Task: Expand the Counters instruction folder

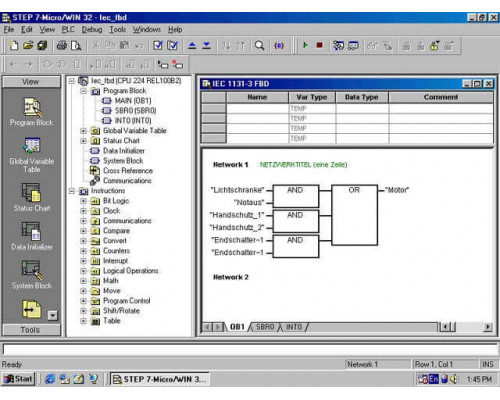Action: point(84,251)
